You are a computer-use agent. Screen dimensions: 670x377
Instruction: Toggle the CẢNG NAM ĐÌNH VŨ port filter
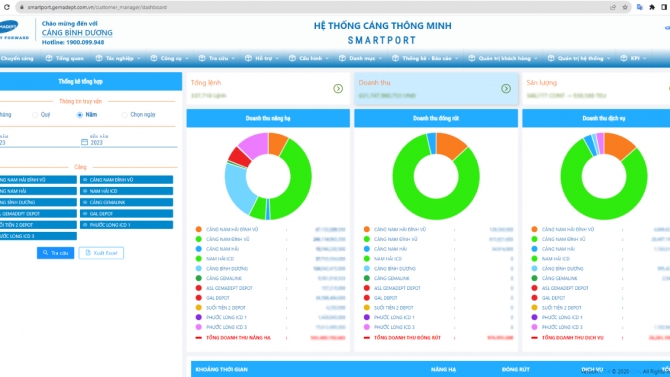[x=126, y=180]
